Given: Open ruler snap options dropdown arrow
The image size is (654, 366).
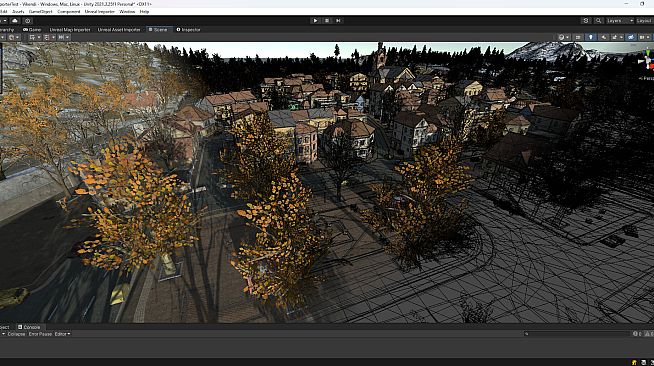Looking at the screenshot, I should (x=68, y=37).
